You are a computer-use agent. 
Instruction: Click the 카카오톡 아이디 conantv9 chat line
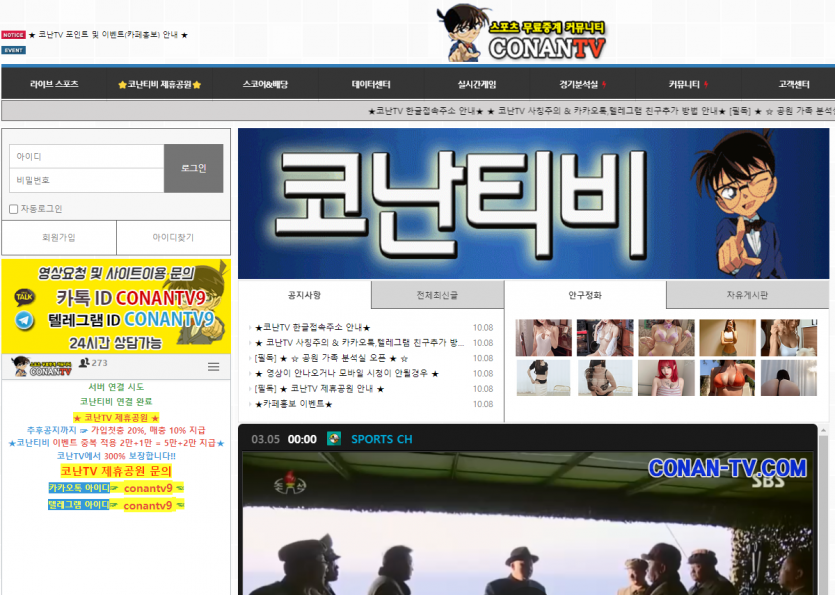click(x=116, y=488)
